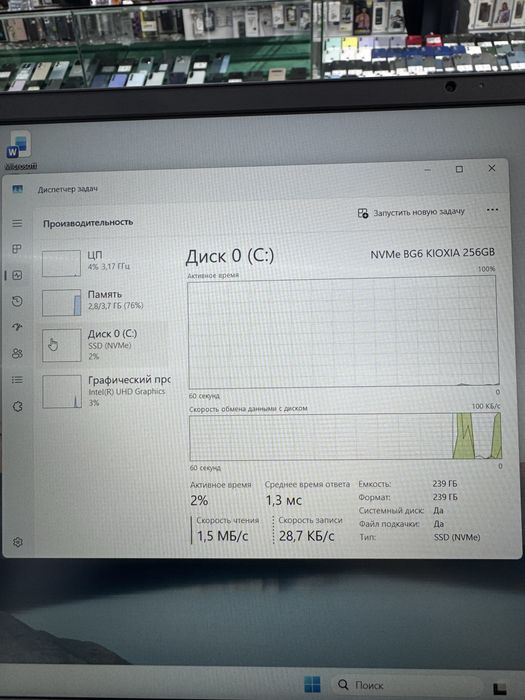Click the active time 2% value
Screen dimensions: 525x700
pyautogui.click(x=199, y=500)
